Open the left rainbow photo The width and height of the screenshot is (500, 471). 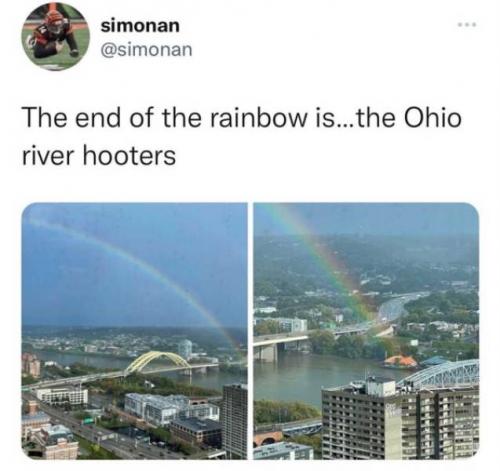coord(135,331)
